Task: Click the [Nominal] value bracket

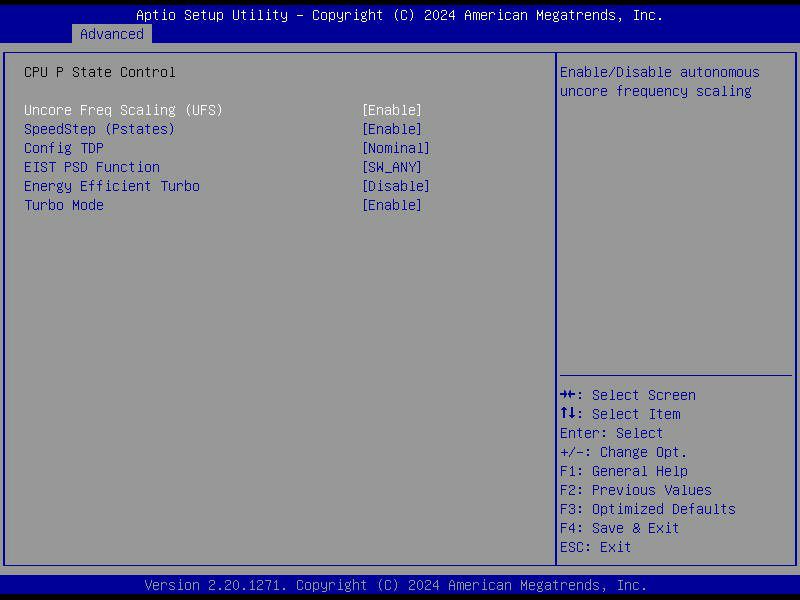Action: [x=395, y=147]
